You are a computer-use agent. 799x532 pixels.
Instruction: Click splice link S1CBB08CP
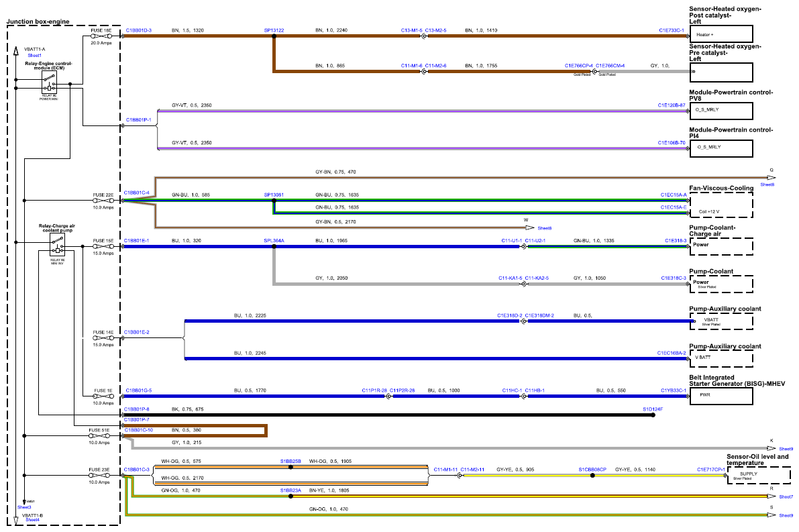click(592, 470)
